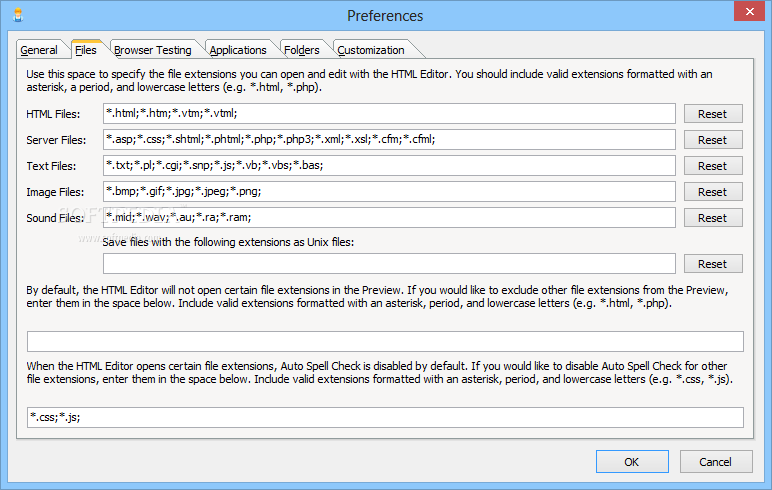The height and width of the screenshot is (490, 772).
Task: Click the Preview exclusion extensions field
Action: pos(385,342)
